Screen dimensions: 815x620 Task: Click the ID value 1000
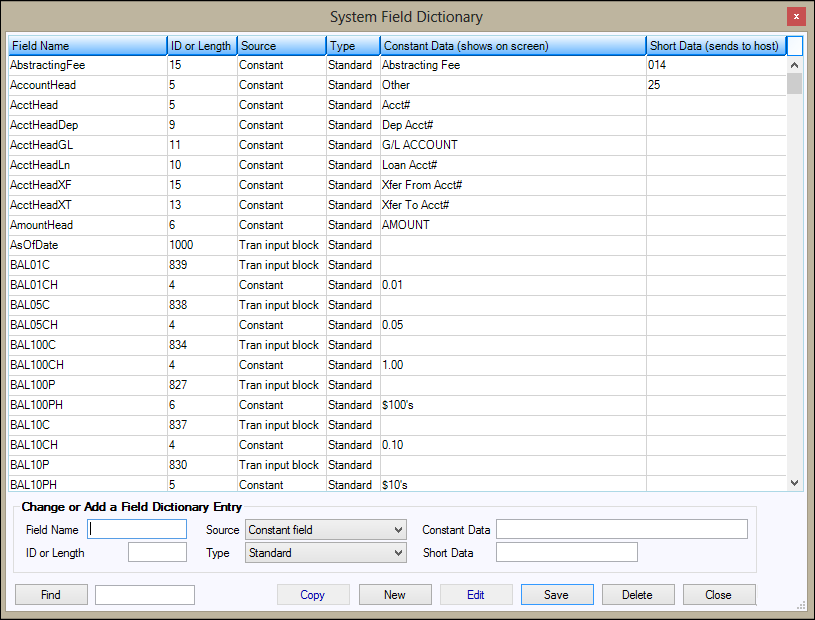[181, 245]
